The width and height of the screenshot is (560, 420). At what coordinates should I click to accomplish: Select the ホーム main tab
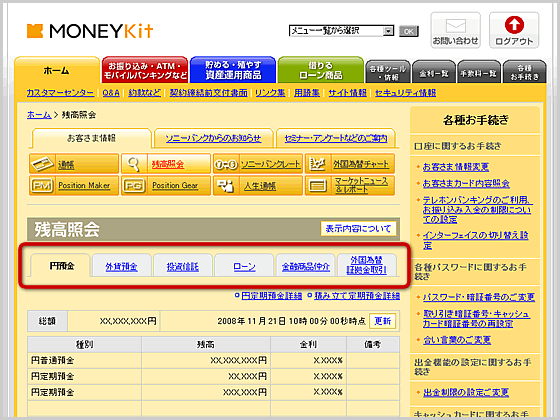coord(57,70)
